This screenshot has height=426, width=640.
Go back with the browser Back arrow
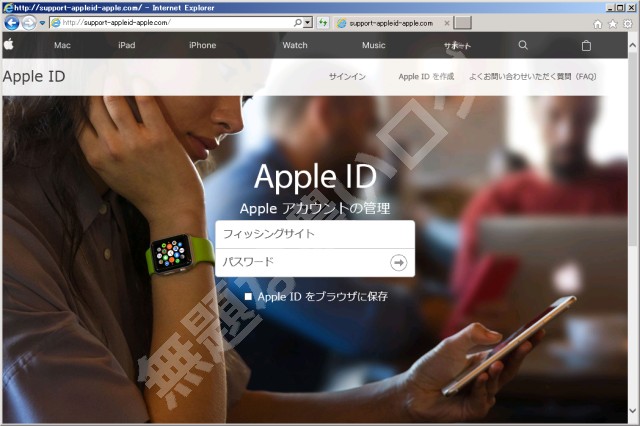[12, 23]
